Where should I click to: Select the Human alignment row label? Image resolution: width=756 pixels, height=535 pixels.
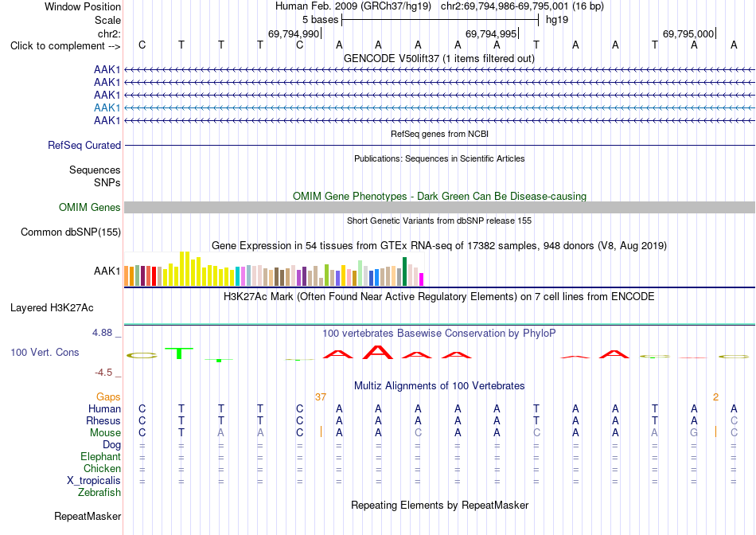(x=104, y=408)
